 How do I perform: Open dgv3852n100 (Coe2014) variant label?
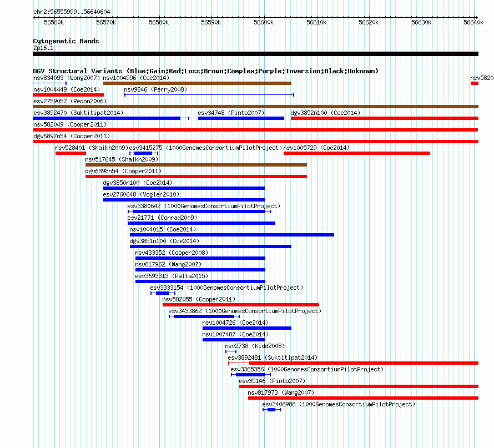[325, 113]
